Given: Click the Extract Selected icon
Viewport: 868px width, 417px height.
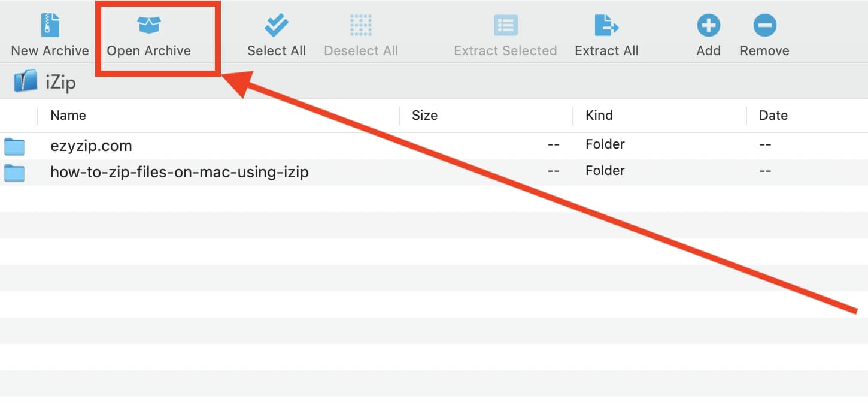Looking at the screenshot, I should (x=505, y=25).
